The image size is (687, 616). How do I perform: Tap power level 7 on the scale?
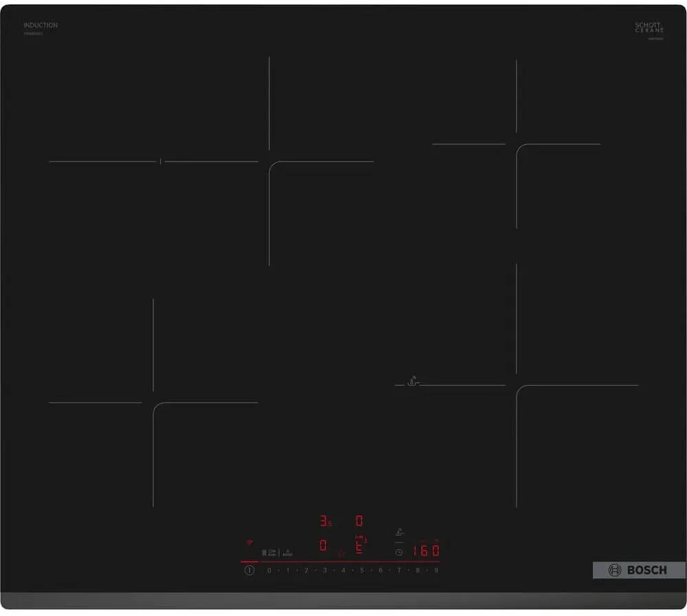[398, 570]
